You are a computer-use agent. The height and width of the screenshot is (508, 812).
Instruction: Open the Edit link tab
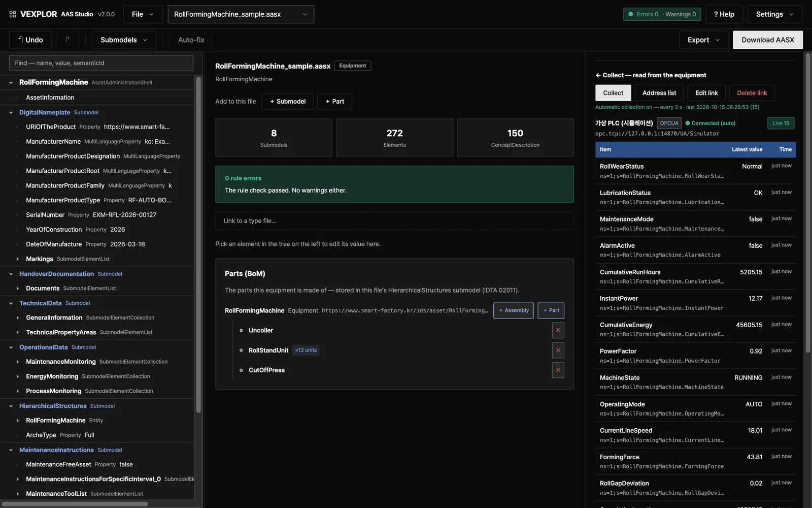(706, 93)
